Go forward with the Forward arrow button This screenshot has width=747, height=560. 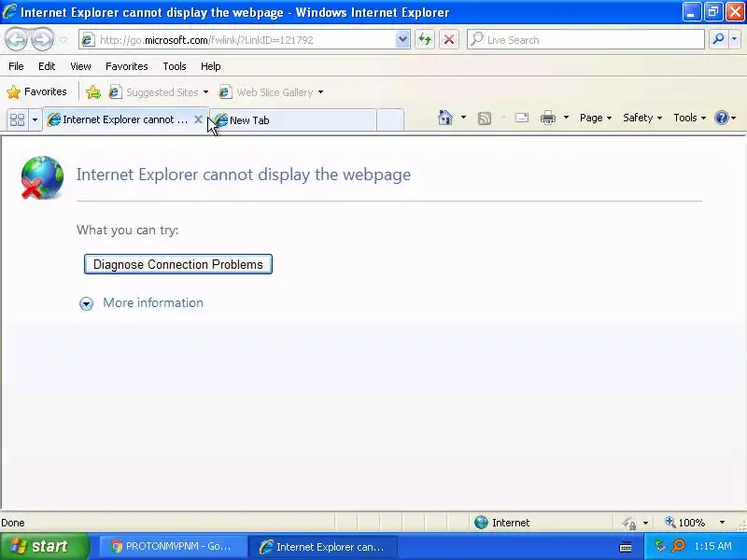[x=43, y=39]
